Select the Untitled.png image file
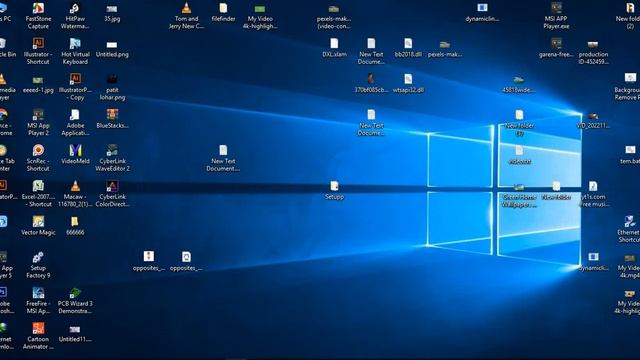Viewport: 640px width, 360px height. pos(112,49)
